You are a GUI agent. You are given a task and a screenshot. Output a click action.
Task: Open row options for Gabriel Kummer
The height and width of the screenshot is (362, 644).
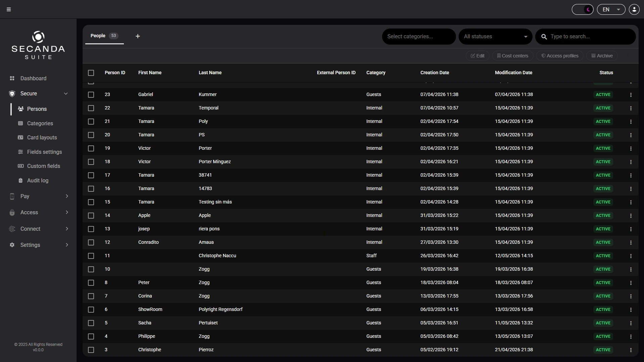pos(631,95)
